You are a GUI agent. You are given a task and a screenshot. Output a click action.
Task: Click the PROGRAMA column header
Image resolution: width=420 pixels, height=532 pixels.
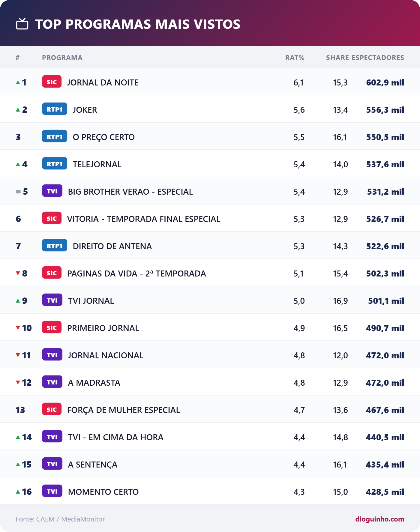point(62,58)
